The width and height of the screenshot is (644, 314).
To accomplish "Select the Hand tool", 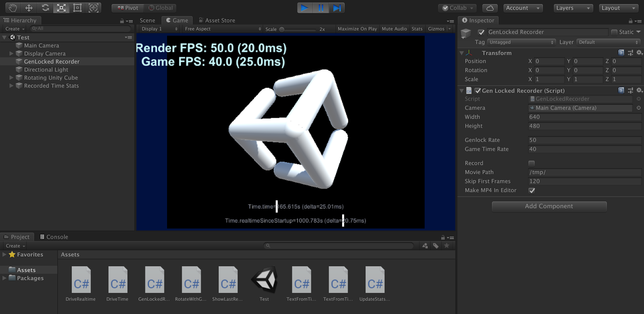I will (x=13, y=8).
